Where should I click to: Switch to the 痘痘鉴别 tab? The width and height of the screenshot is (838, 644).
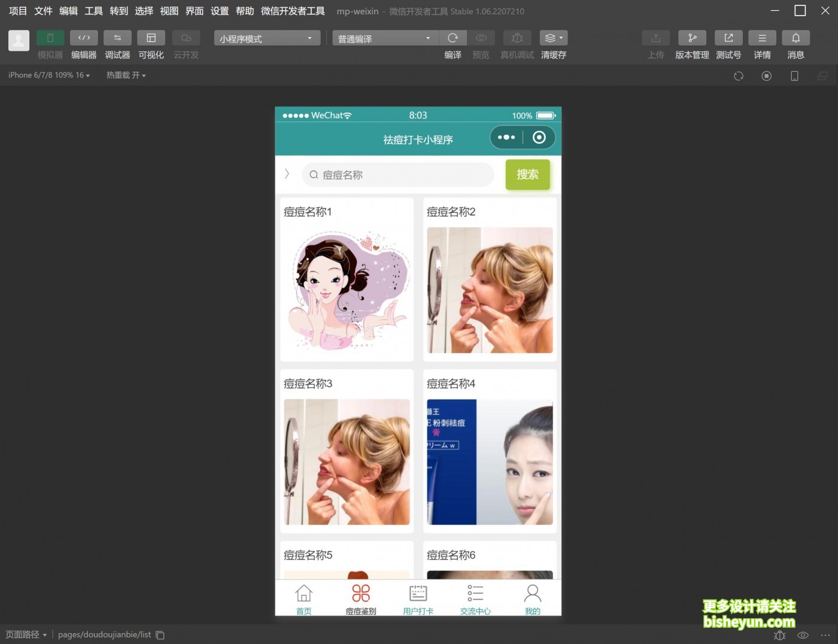click(x=361, y=599)
